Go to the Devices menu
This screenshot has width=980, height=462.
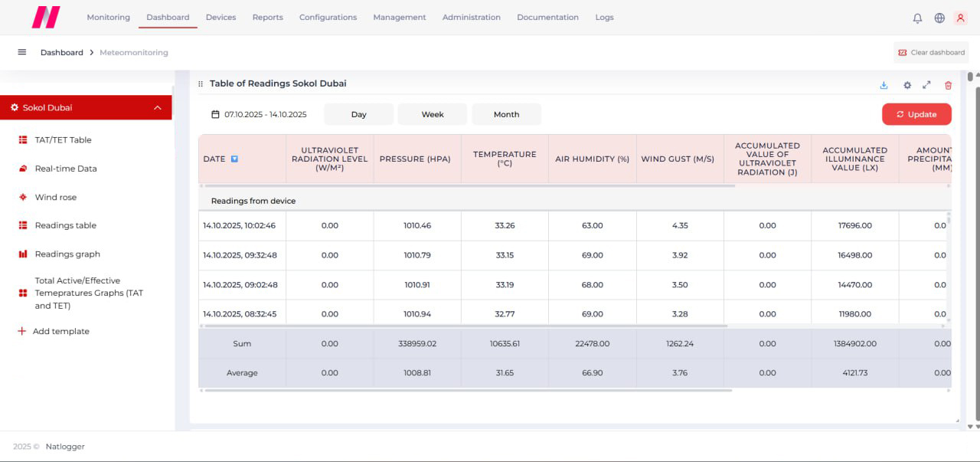[220, 18]
